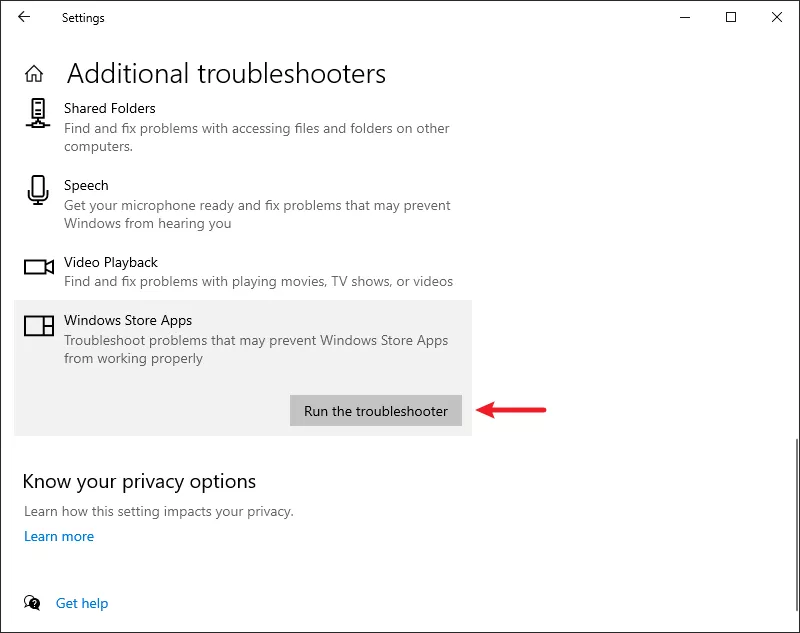Screen dimensions: 800x633
Task: Click the Video Playback camera icon
Action: 39,267
